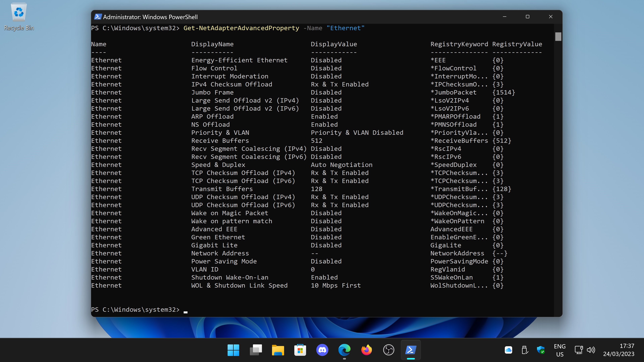
Task: Click the VLAN ID display name
Action: 205,269
